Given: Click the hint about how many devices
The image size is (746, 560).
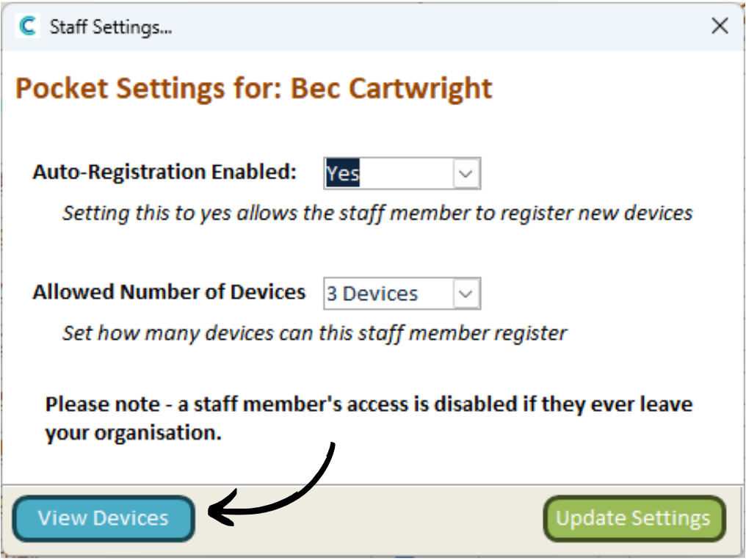Looking at the screenshot, I should coord(314,333).
